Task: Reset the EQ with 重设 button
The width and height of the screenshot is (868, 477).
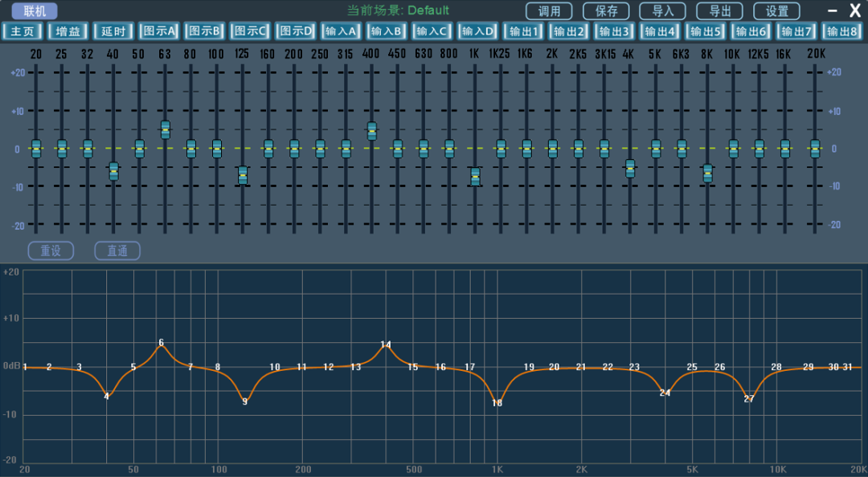Action: click(51, 251)
